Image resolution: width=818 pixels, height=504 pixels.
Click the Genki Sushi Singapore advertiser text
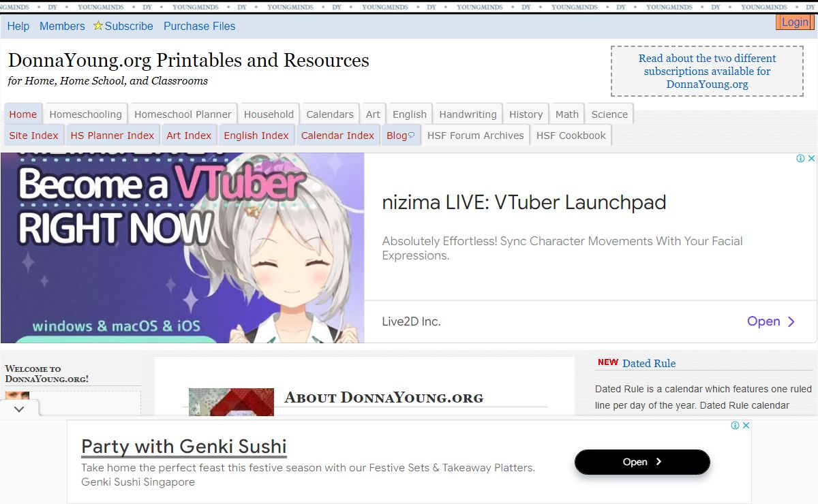coord(138,482)
